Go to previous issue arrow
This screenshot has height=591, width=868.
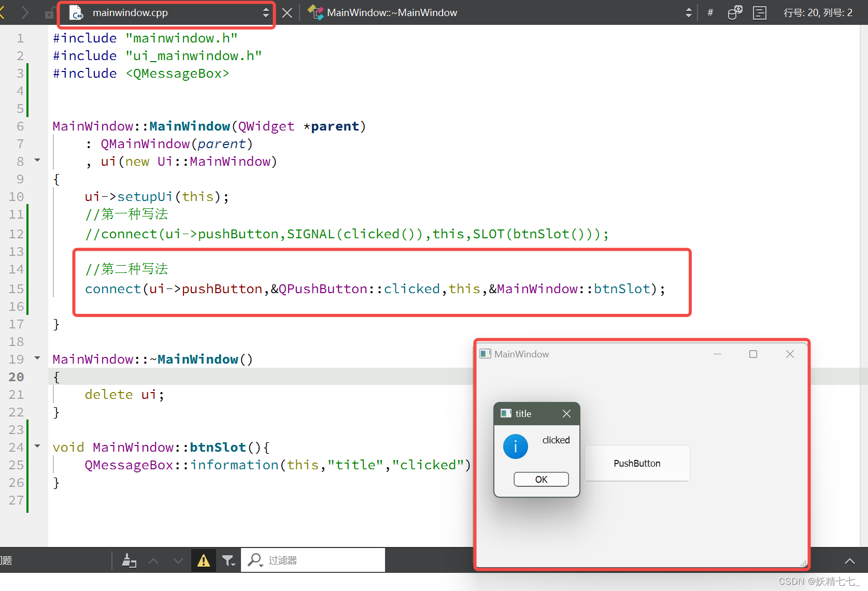tap(153, 560)
